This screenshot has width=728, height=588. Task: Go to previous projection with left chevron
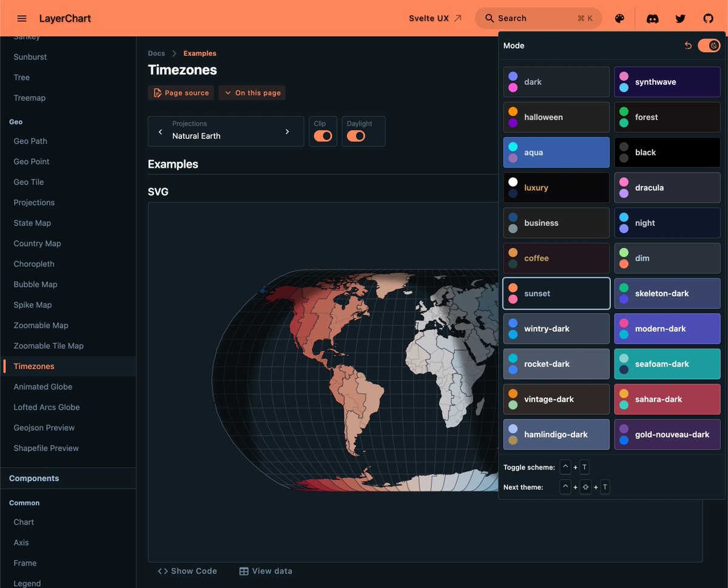[160, 132]
